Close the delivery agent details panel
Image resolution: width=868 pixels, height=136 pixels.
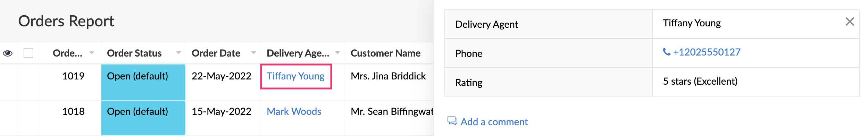tap(850, 22)
